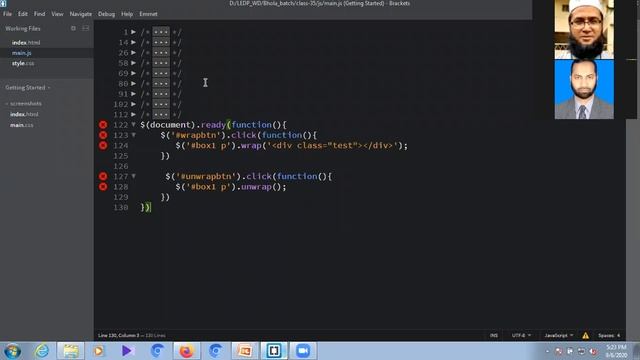This screenshot has height=360, width=640.
Task: Collapse the screenshots folder
Action: click(x=7, y=104)
